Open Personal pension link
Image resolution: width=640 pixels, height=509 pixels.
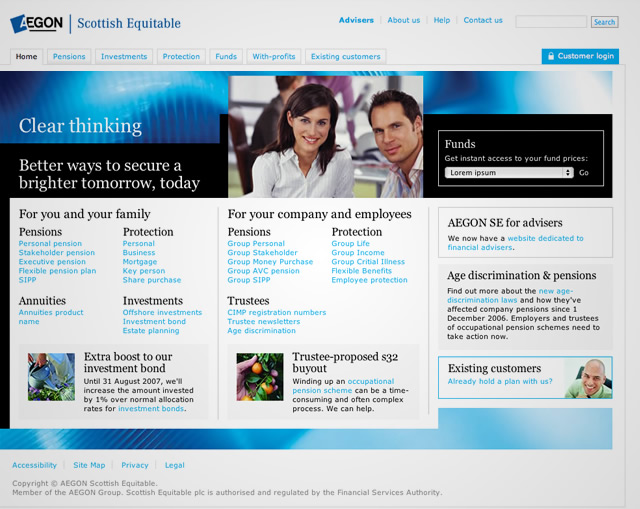click(50, 243)
